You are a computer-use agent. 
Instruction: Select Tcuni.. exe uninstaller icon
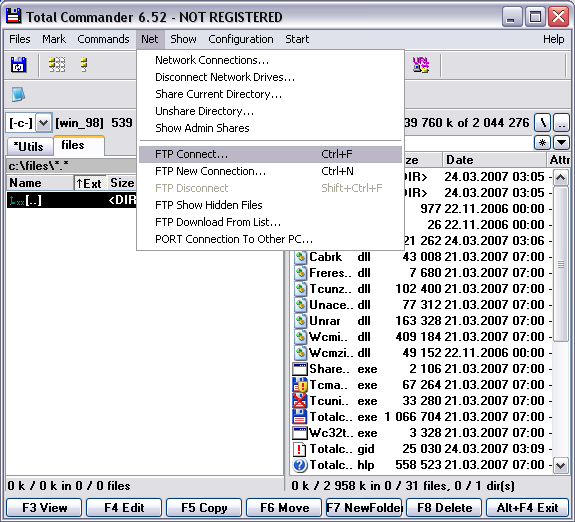[300, 401]
